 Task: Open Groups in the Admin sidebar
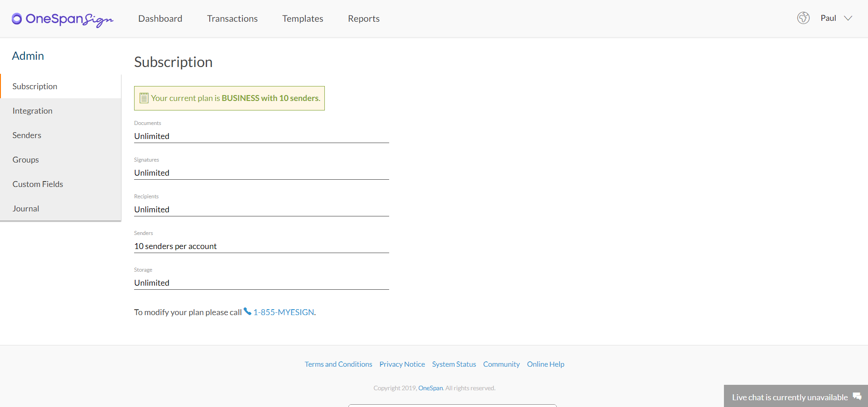pyautogui.click(x=26, y=160)
